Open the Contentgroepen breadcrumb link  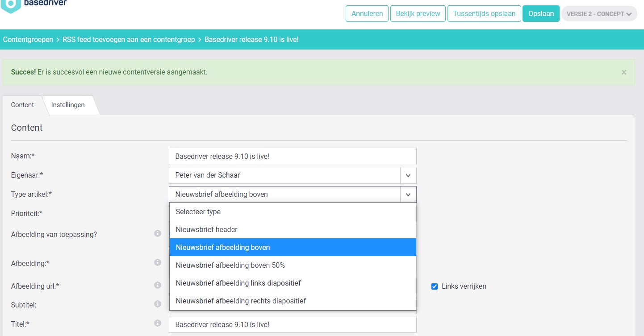28,39
